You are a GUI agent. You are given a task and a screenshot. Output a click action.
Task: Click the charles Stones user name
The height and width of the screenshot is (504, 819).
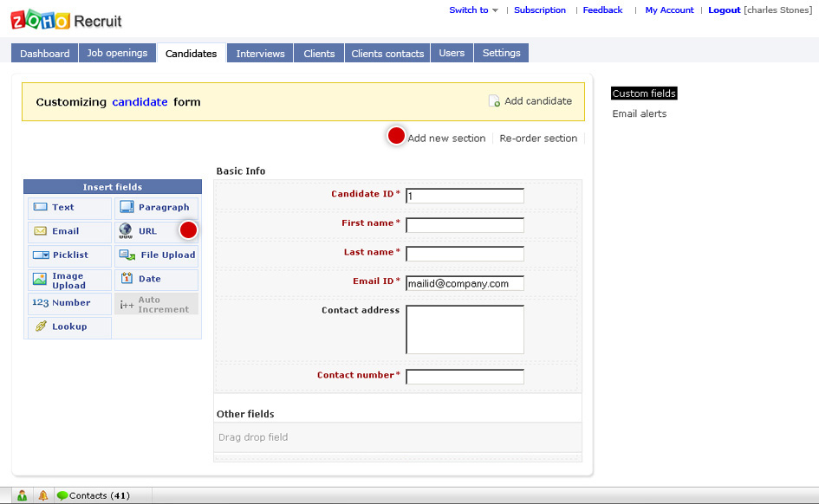click(778, 10)
